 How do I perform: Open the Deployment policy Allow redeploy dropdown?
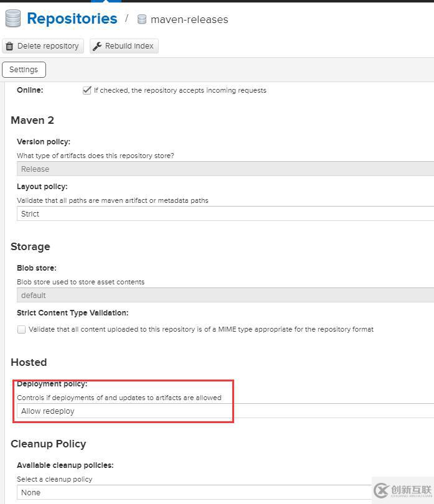[225, 411]
